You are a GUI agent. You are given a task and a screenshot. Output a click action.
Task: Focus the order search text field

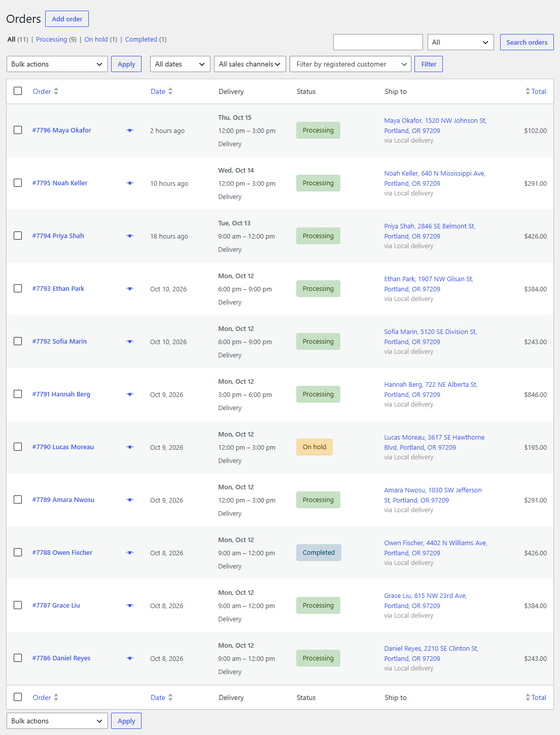(x=378, y=42)
